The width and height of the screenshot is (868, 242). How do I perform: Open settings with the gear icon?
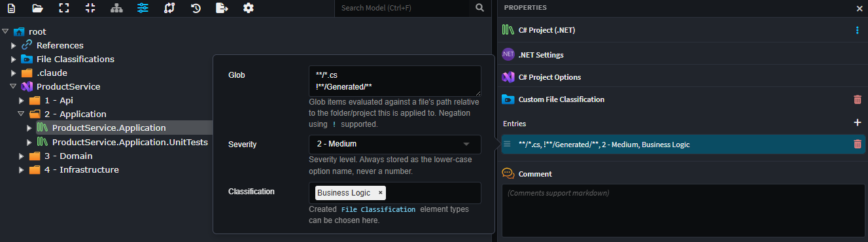click(248, 9)
